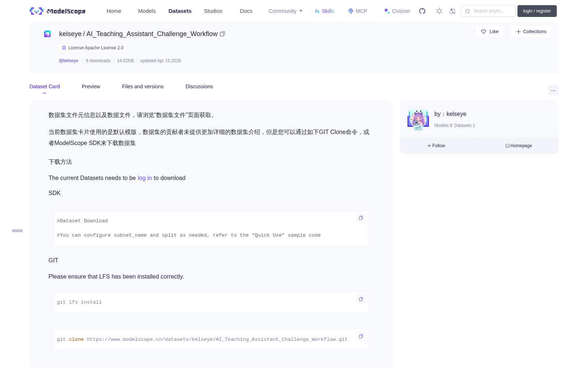Image resolution: width=588 pixels, height=368 pixels.
Task: Click kelseye's profile avatar
Action: (x=418, y=120)
